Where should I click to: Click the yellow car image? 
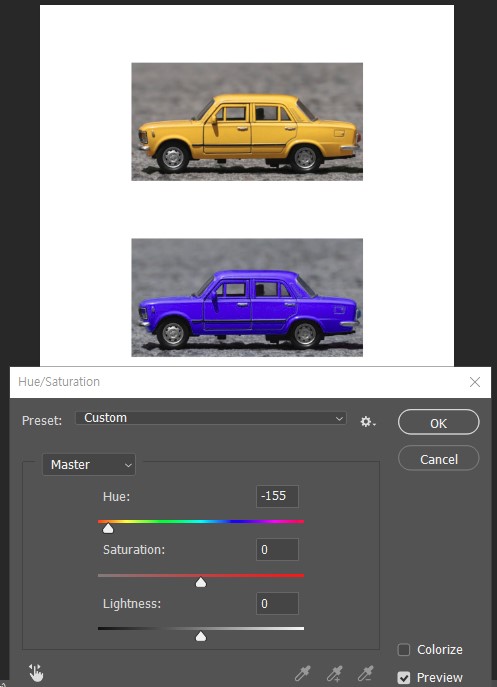(247, 122)
